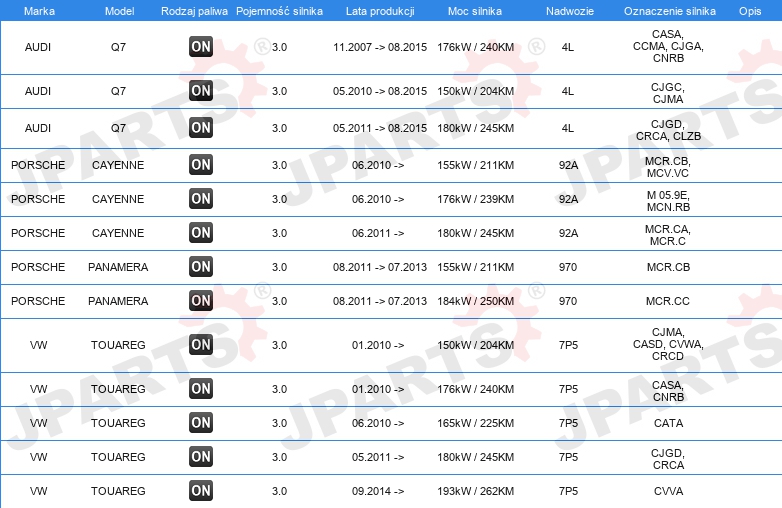Click ON fuel icon in Touareg 240KM row
782x508 pixels.
pos(201,388)
